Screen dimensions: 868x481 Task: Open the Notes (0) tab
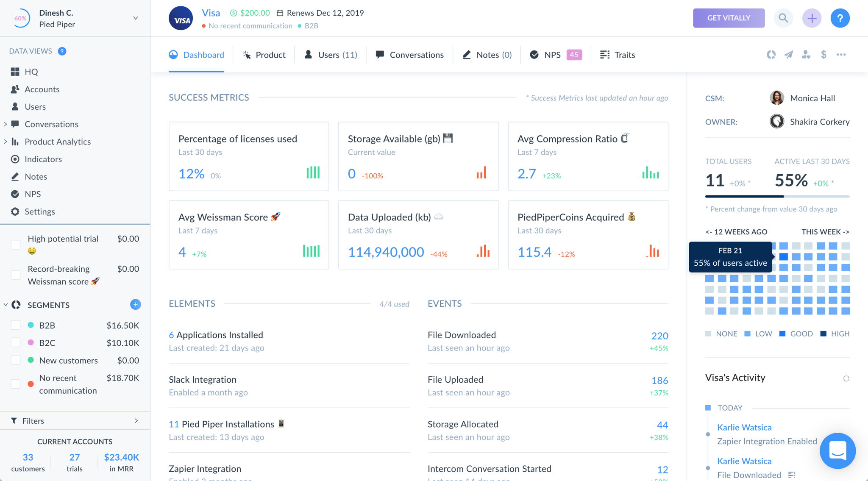pyautogui.click(x=487, y=55)
